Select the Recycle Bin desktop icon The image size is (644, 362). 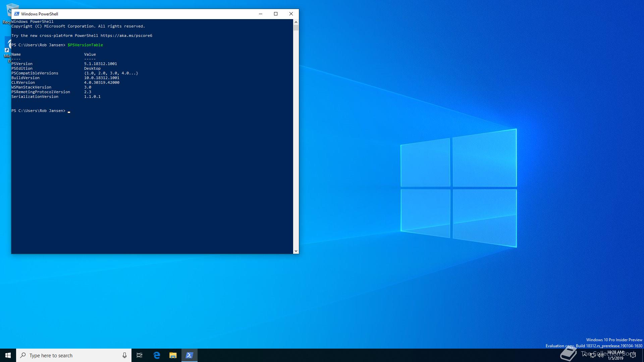click(x=8, y=13)
